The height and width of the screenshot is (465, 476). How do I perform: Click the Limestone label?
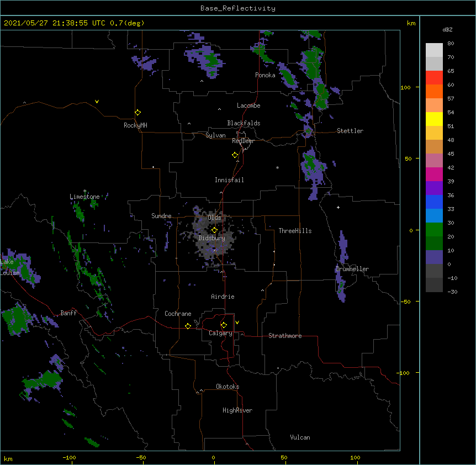[x=84, y=197]
